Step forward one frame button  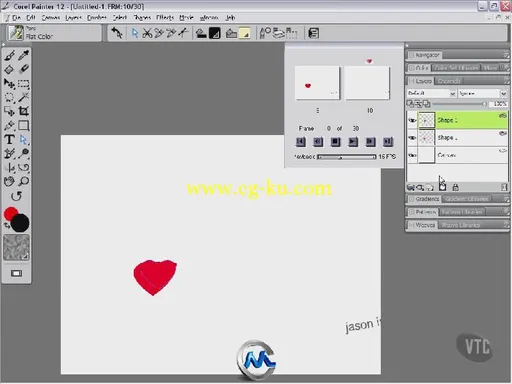[370, 142]
